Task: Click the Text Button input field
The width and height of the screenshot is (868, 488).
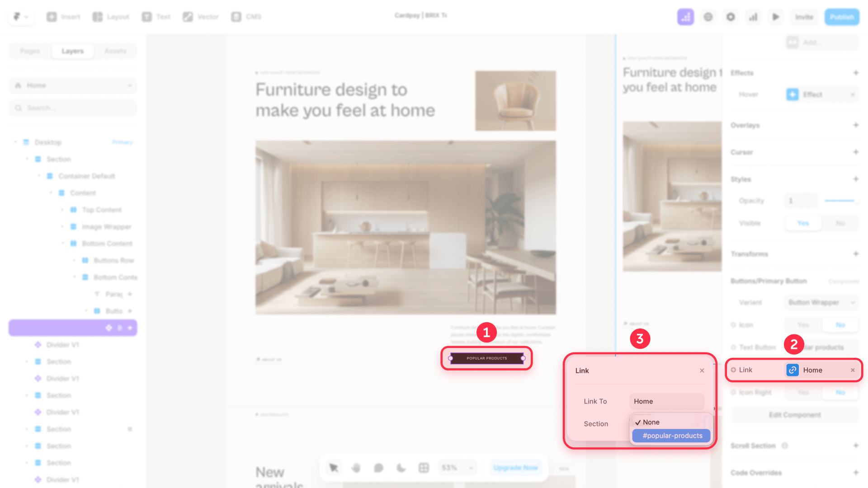Action: click(822, 347)
